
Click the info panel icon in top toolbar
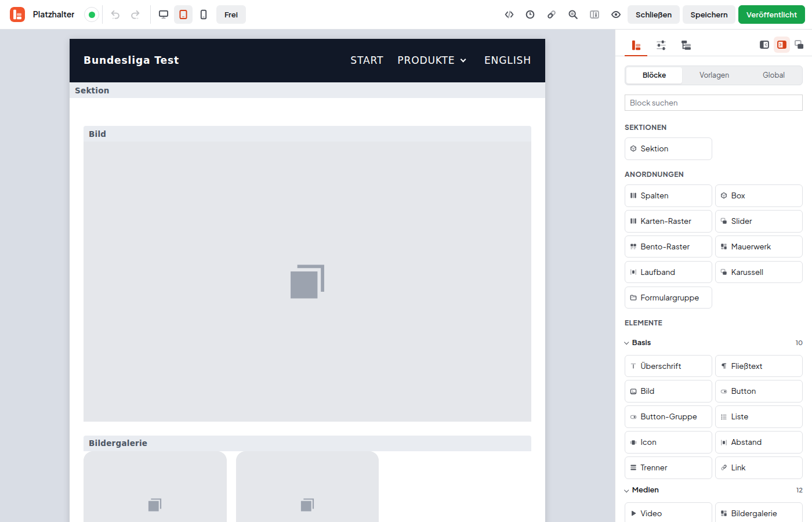point(594,14)
